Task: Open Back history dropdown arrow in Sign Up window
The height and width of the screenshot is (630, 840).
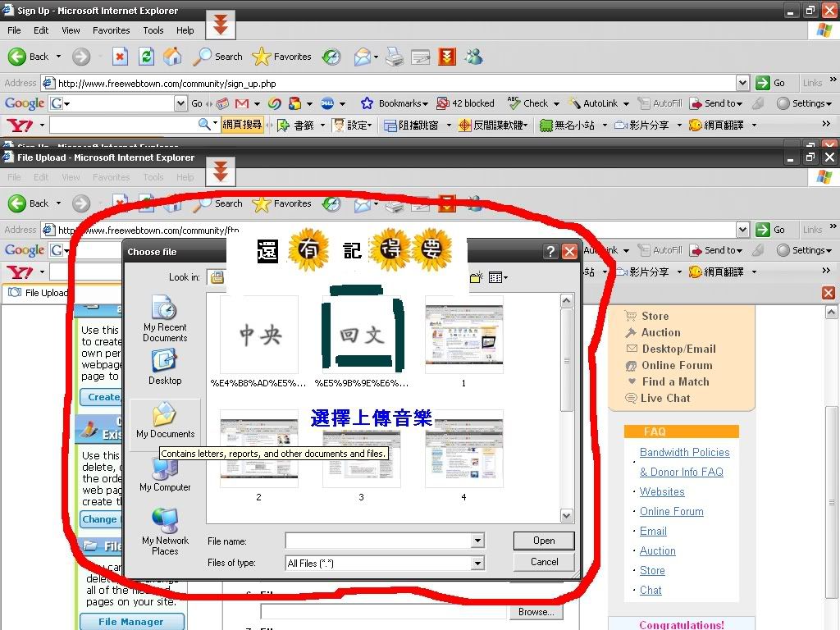Action: (58, 57)
